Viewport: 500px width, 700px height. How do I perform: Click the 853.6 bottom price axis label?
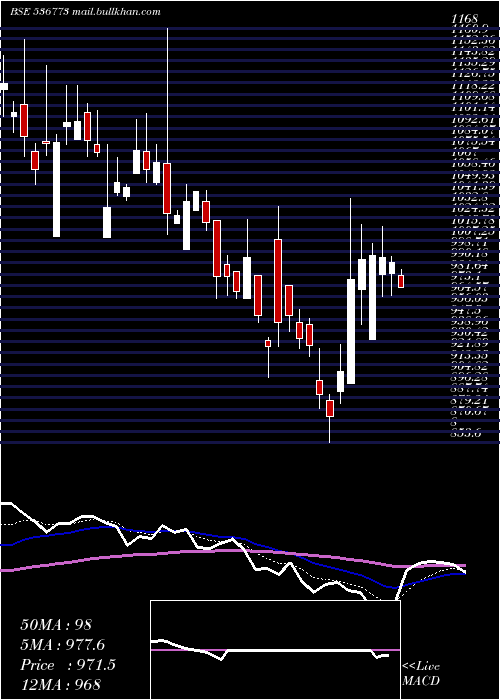click(465, 433)
